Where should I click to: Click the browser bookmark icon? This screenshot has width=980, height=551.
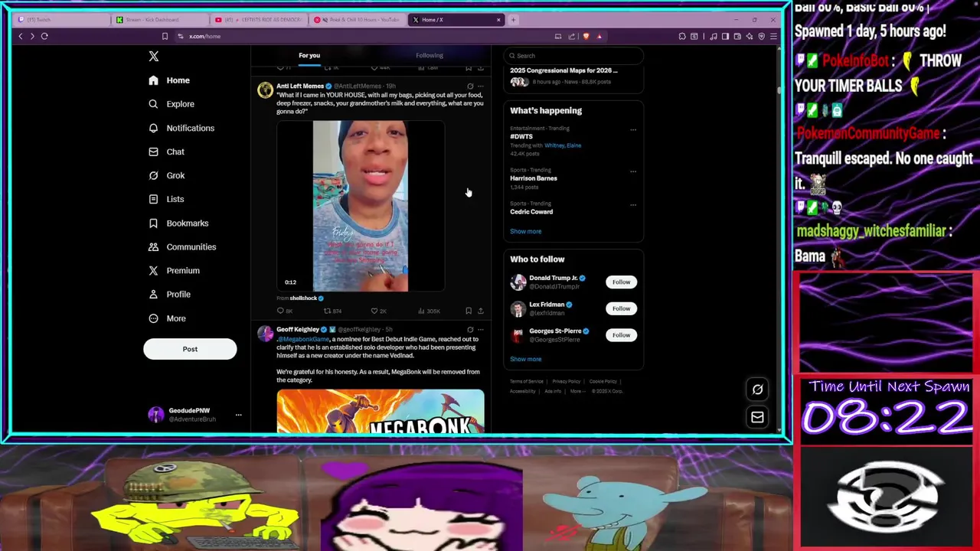tap(165, 36)
